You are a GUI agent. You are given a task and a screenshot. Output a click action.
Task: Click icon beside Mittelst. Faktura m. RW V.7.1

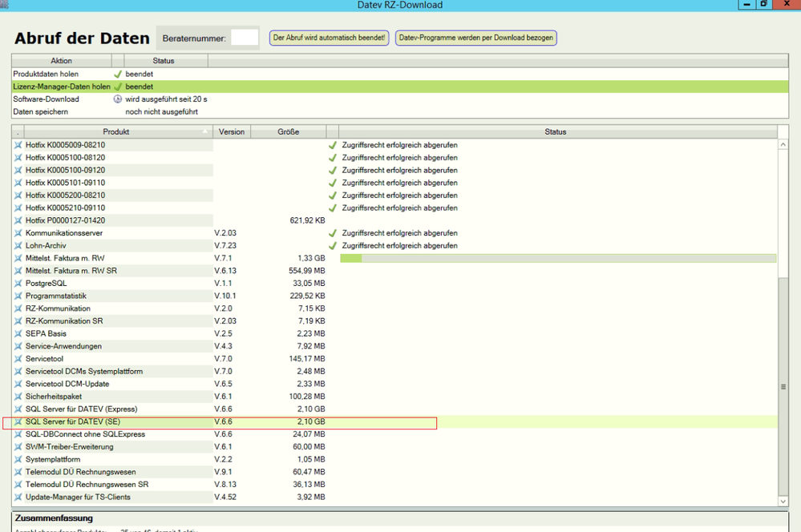[18, 258]
